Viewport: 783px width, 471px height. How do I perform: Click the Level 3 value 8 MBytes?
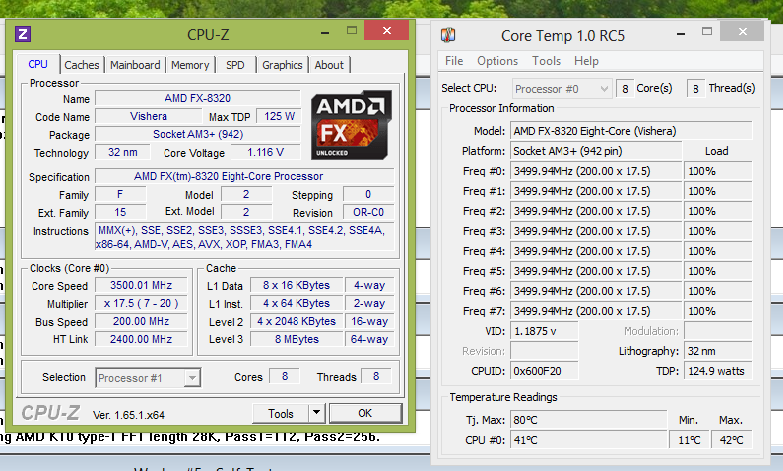click(x=297, y=339)
